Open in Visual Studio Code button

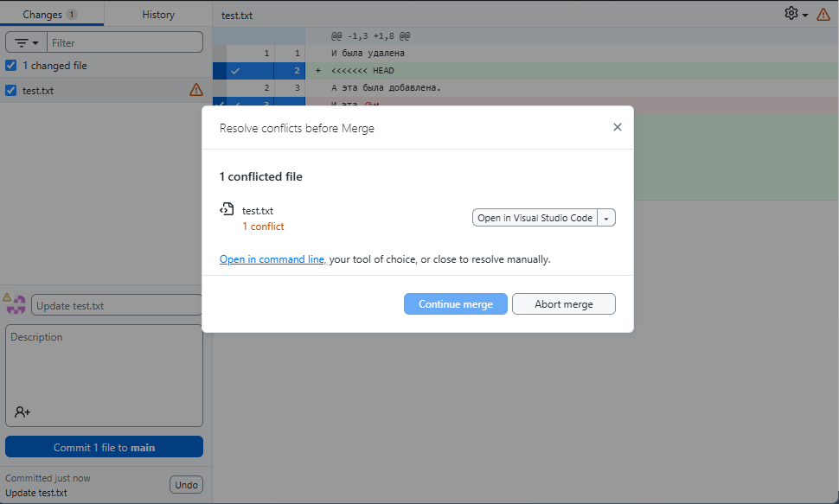coord(535,218)
